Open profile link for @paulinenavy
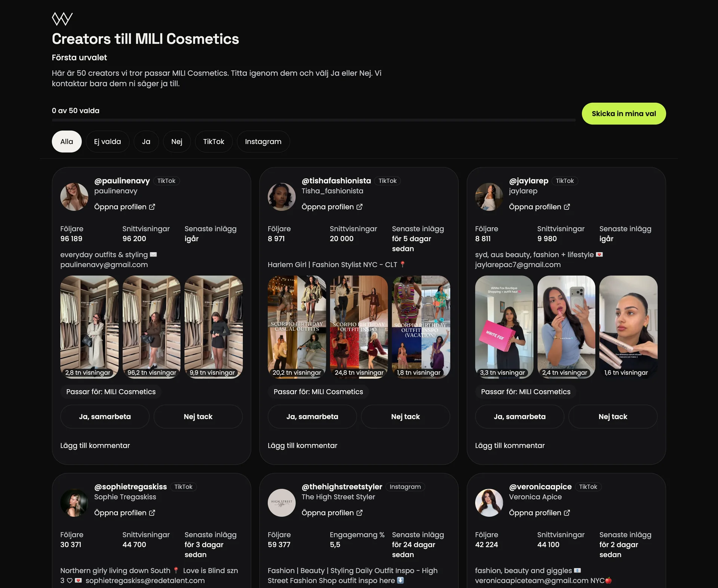The height and width of the screenshot is (588, 718). point(125,207)
